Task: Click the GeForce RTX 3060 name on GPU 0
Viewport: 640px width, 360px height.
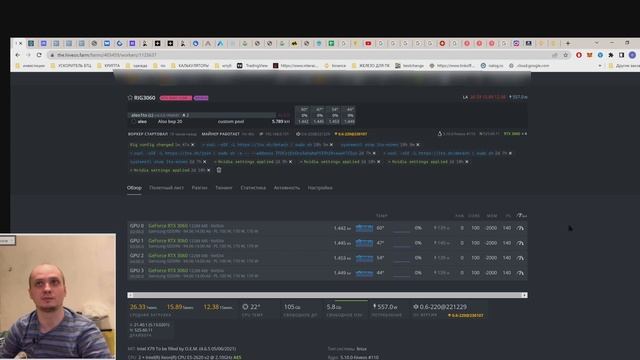Action: click(168, 226)
